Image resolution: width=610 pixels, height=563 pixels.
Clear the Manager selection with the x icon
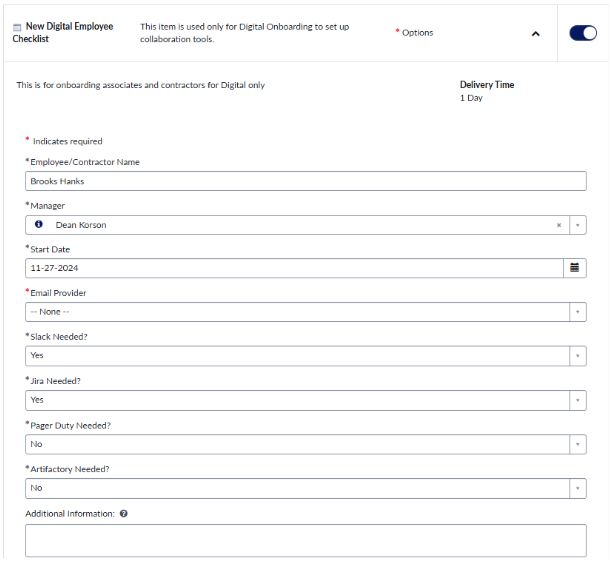coord(559,225)
